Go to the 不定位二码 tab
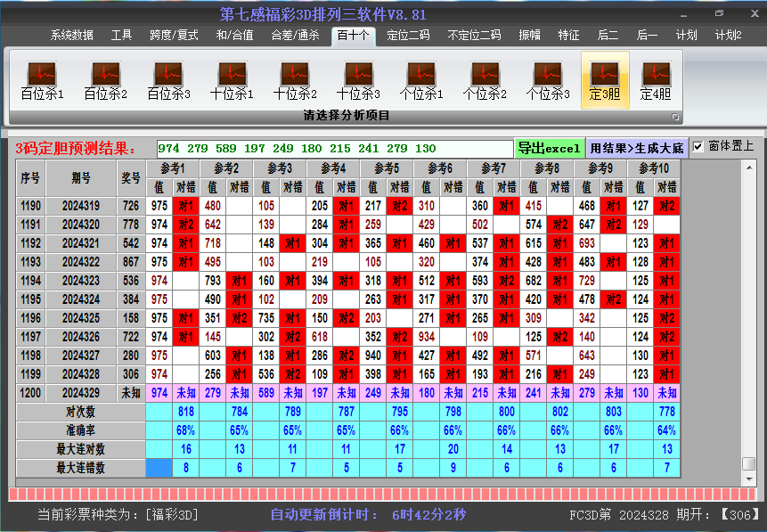767x532 pixels. [x=474, y=36]
